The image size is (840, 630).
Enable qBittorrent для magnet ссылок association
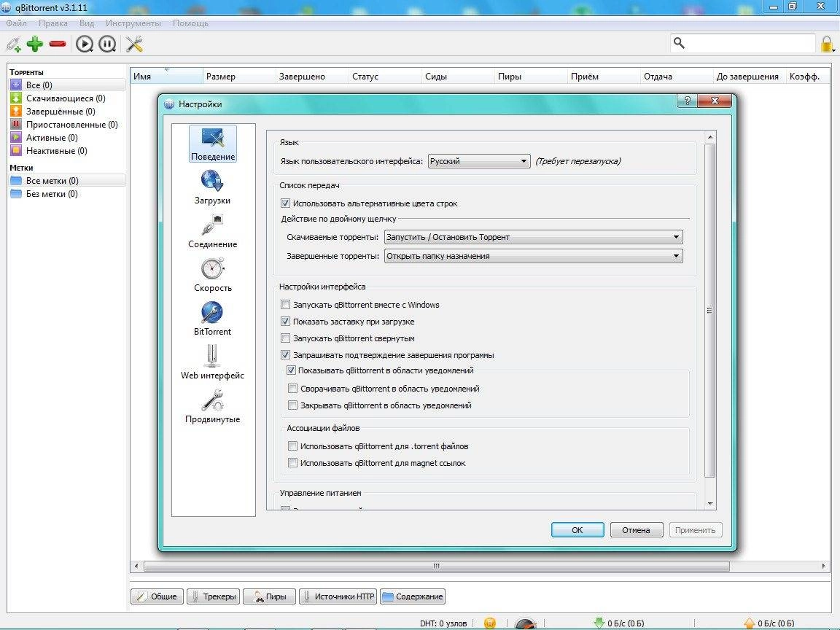(x=292, y=463)
